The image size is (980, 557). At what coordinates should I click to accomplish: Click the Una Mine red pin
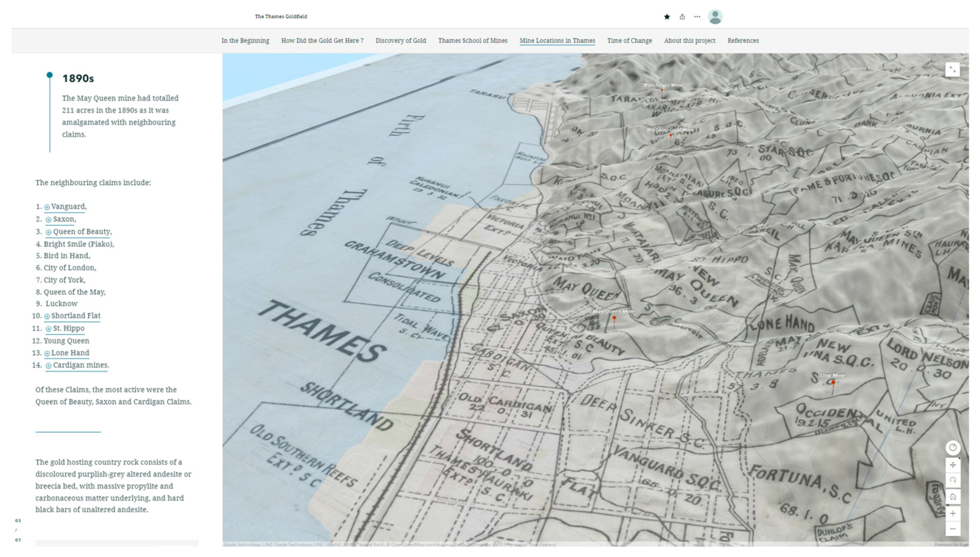click(x=833, y=382)
